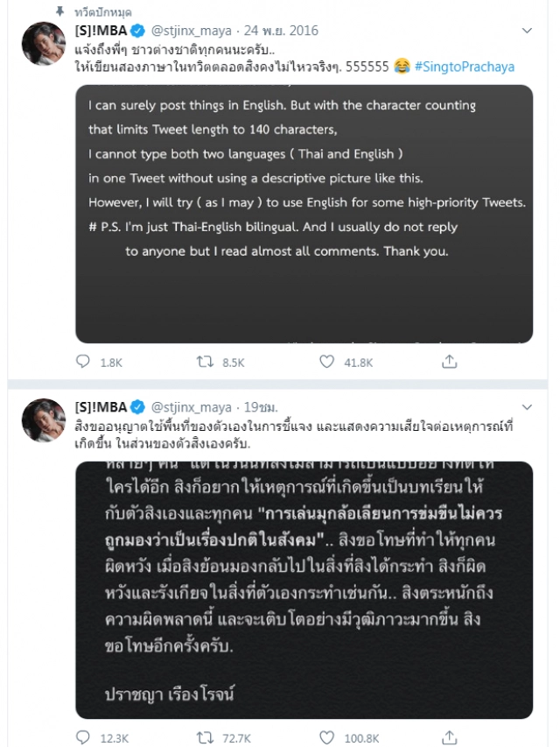Reply to the pinned tweet
Screen dimensions: 560x747
click(x=83, y=360)
